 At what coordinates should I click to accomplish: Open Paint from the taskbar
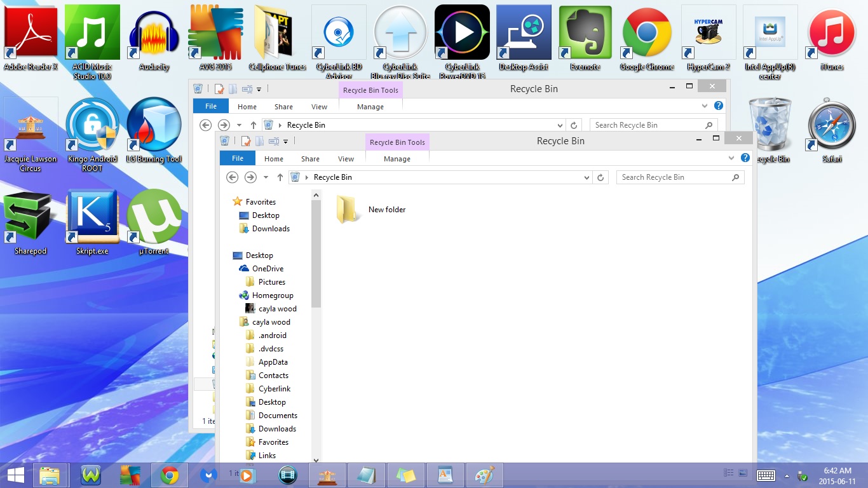(485, 475)
